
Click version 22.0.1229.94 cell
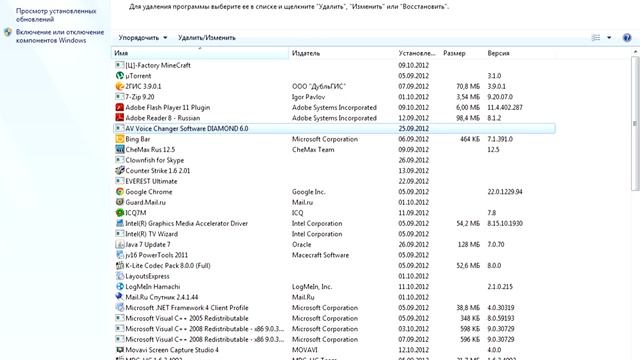coord(505,192)
